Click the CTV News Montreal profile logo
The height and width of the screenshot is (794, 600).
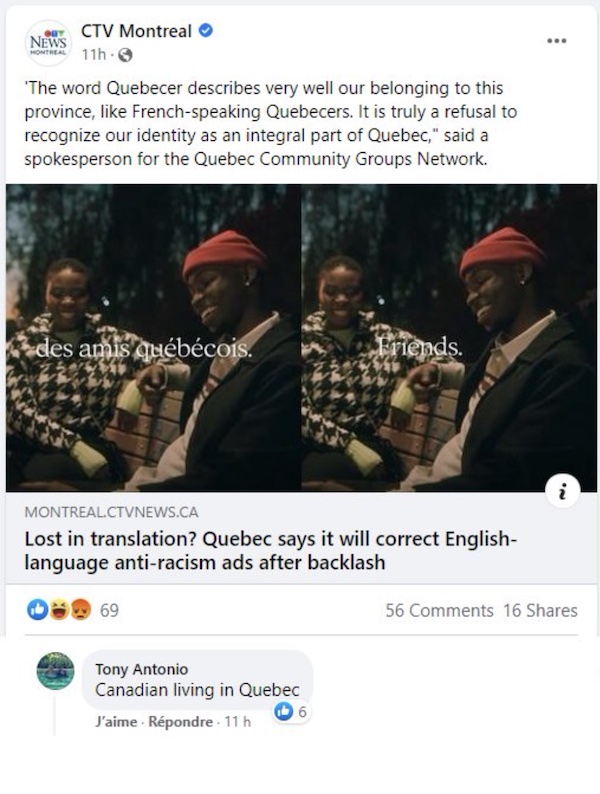tap(48, 43)
